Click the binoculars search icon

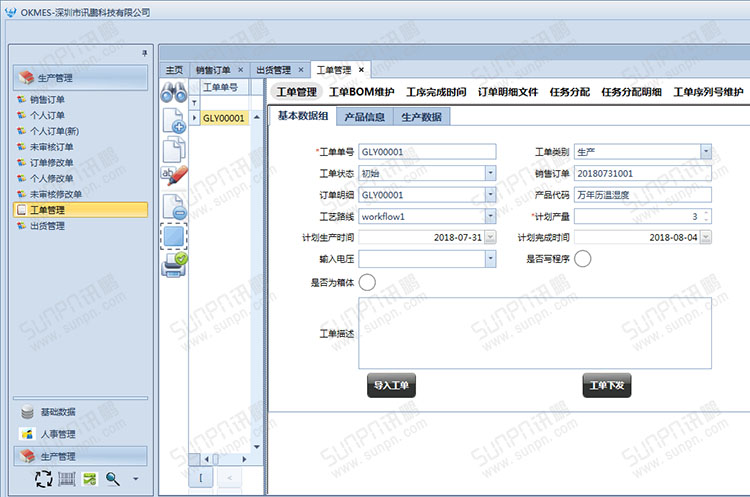click(174, 95)
